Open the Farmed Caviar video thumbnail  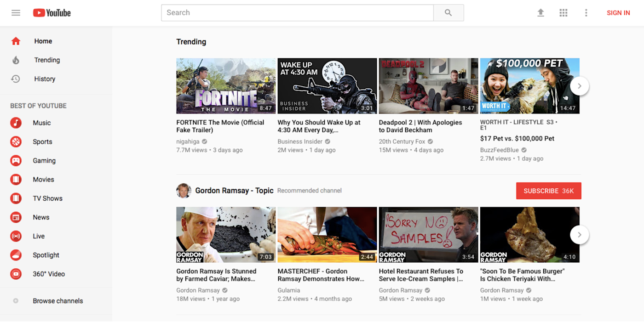pos(226,235)
